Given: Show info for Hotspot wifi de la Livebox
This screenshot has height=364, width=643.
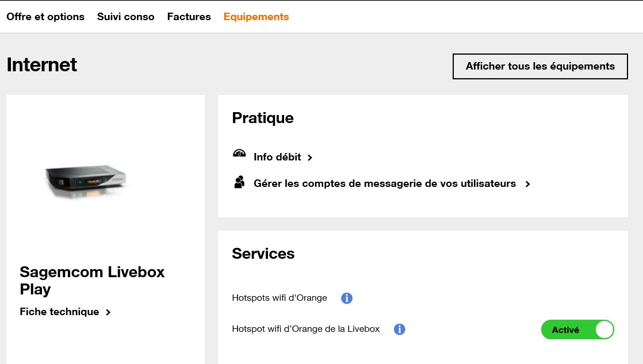Looking at the screenshot, I should coord(400,329).
